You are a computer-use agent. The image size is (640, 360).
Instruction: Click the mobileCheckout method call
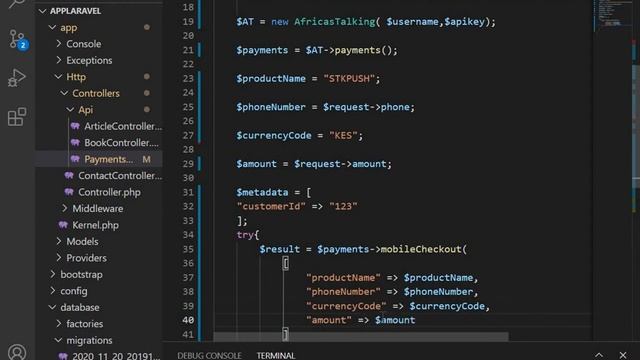point(421,249)
